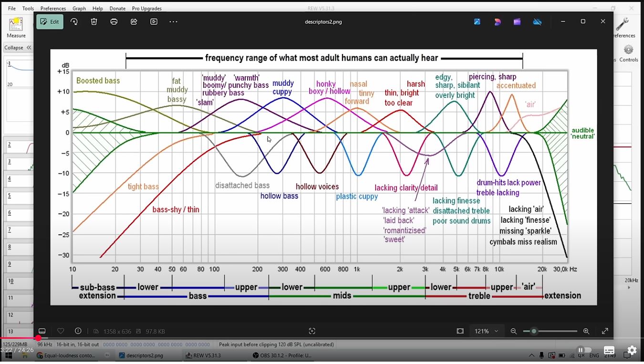Fit image to window icon
Image resolution: width=644 pixels, height=364 pixels.
coord(460,331)
